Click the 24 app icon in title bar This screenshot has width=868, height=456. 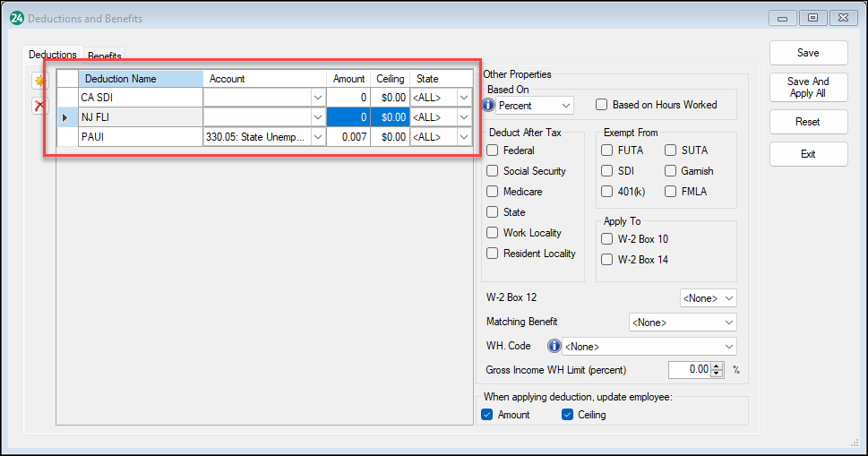[15, 18]
